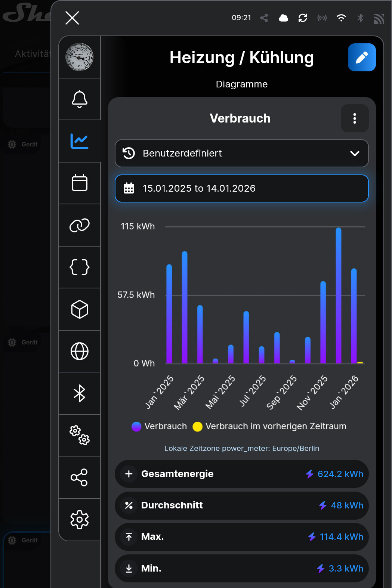
Task: Click the pencil edit button
Action: click(x=361, y=58)
